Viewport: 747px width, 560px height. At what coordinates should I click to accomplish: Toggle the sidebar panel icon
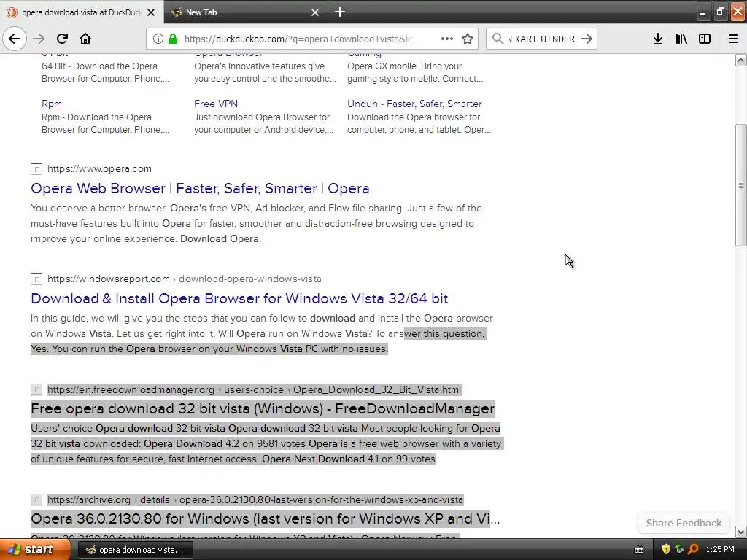click(x=705, y=39)
